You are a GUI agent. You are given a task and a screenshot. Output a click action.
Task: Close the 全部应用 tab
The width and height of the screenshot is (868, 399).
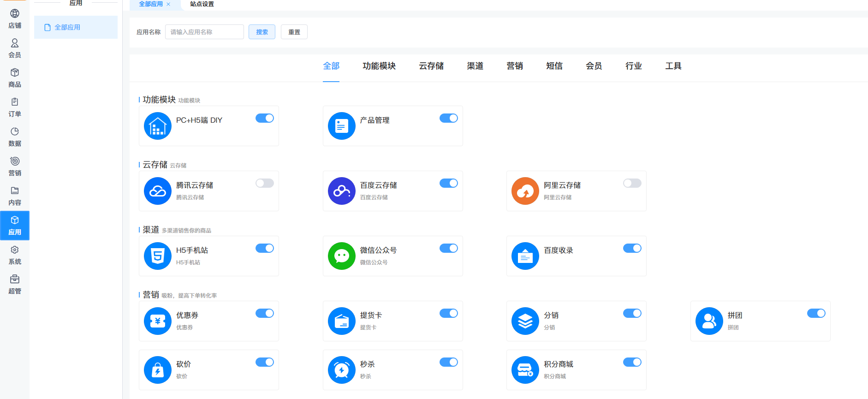[168, 4]
